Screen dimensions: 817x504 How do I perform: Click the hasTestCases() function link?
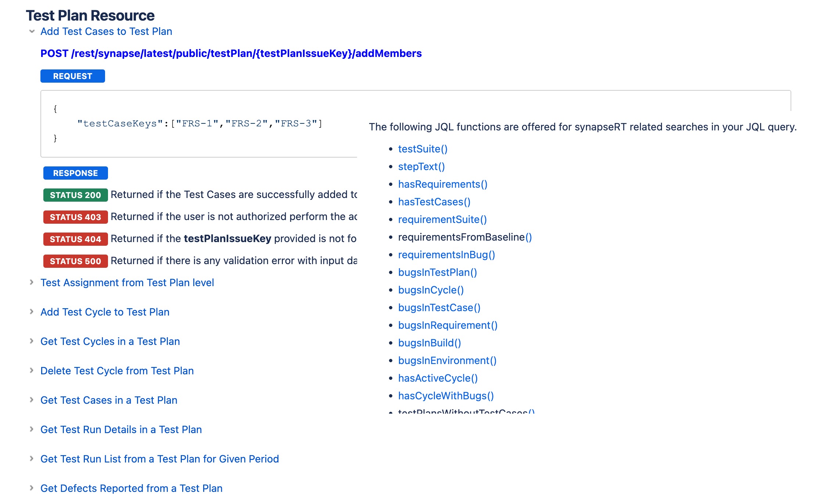(x=434, y=202)
